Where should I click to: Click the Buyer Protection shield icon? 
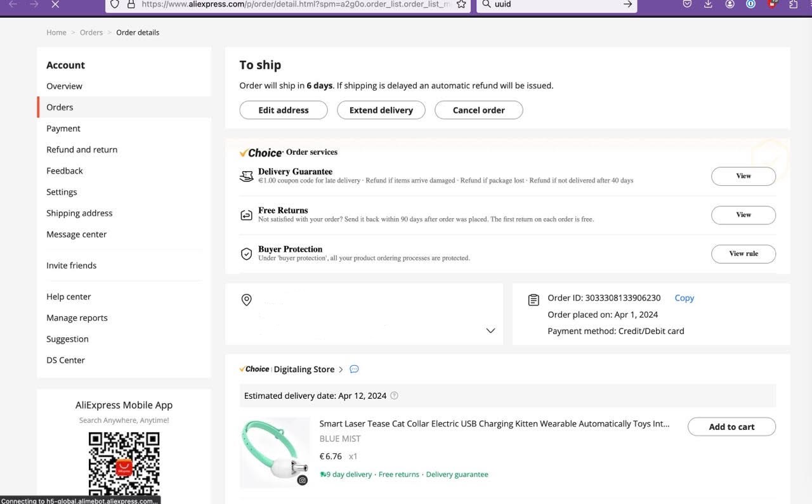coord(246,254)
